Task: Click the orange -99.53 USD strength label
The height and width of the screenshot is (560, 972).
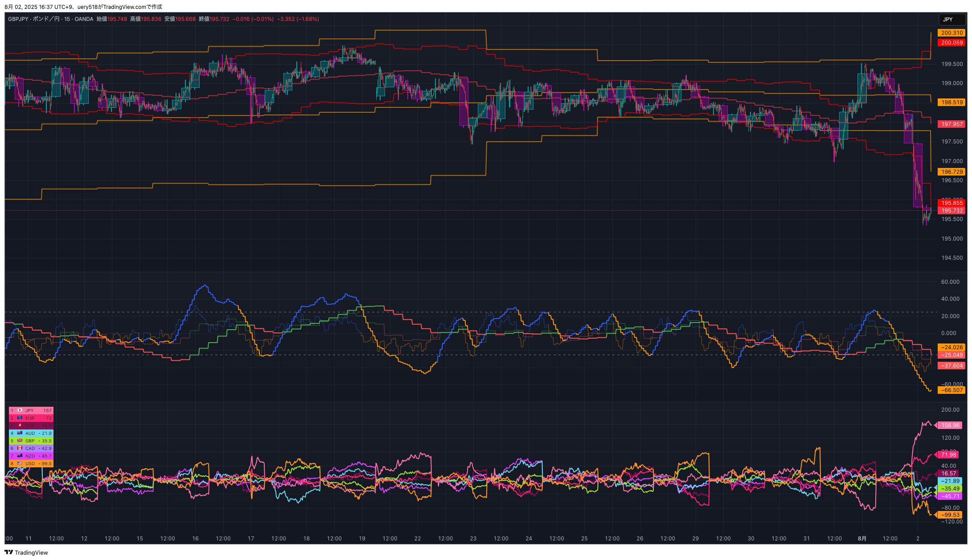Action: [950, 515]
